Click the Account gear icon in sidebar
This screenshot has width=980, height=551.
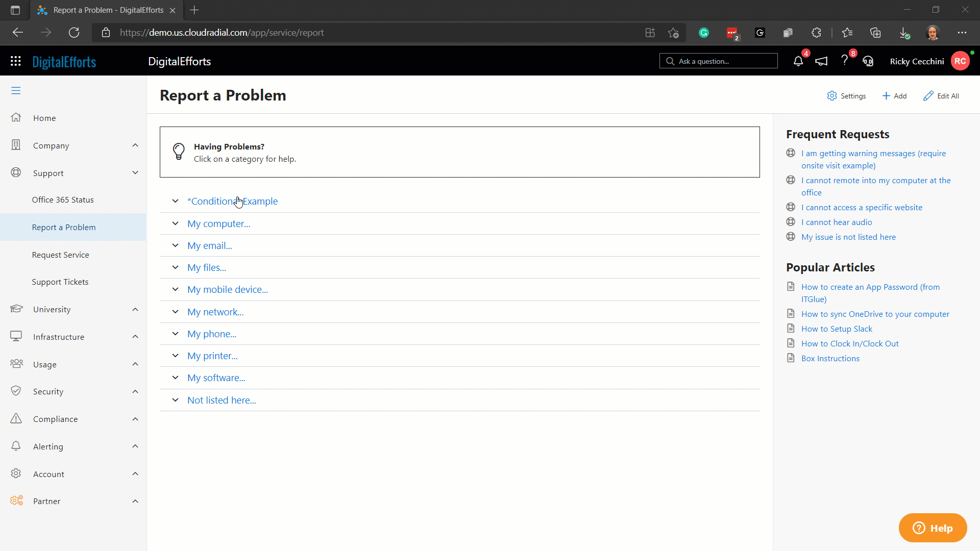(16, 473)
